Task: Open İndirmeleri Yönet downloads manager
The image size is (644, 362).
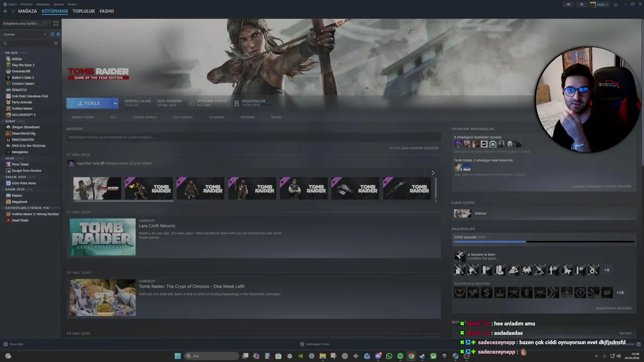Action: [x=315, y=344]
